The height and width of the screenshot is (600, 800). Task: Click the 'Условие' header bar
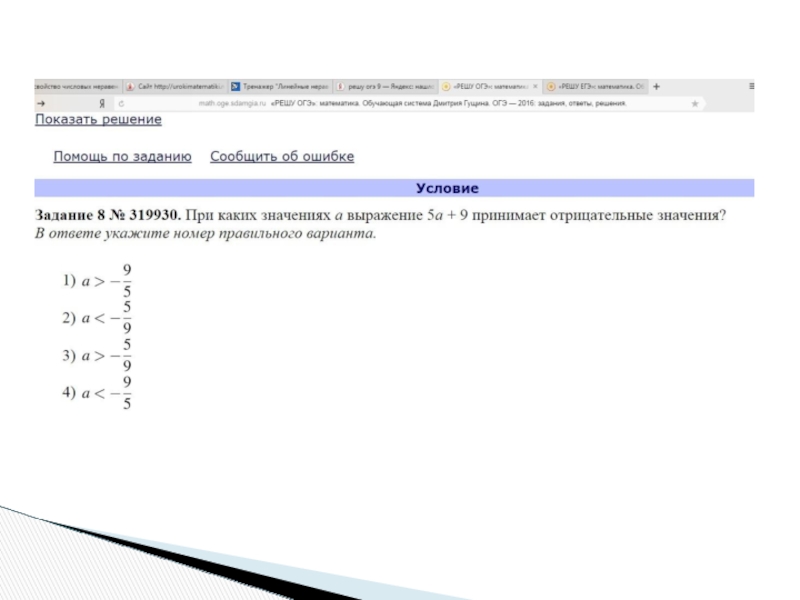click(394, 188)
